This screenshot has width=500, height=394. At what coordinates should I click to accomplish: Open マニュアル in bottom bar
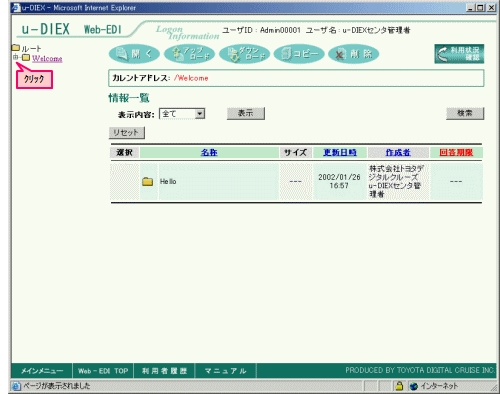[226, 371]
